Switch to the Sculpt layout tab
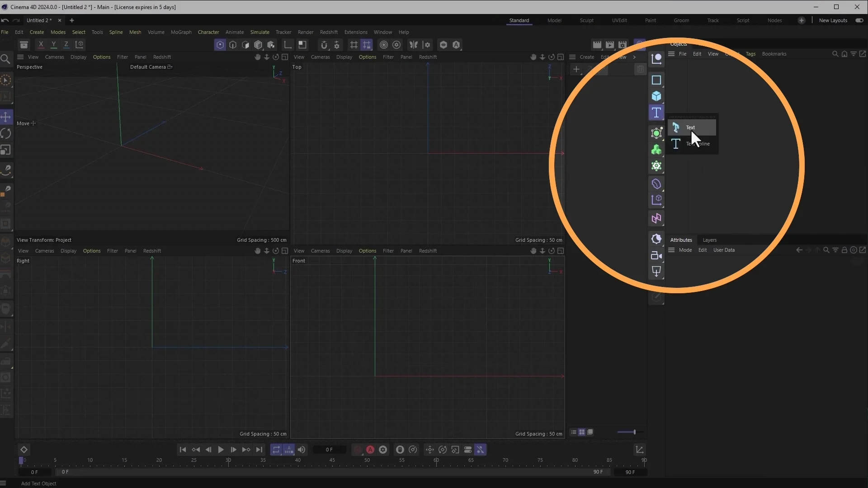 tap(586, 20)
